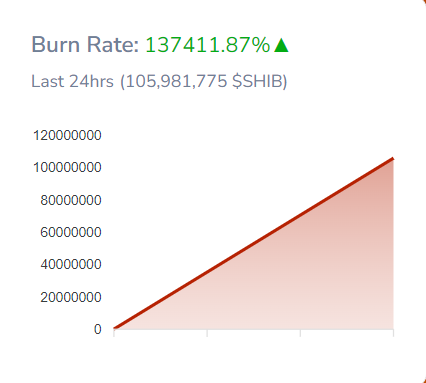Select the 60000000 y-axis label
Screen dimensions: 426x383
point(71,232)
